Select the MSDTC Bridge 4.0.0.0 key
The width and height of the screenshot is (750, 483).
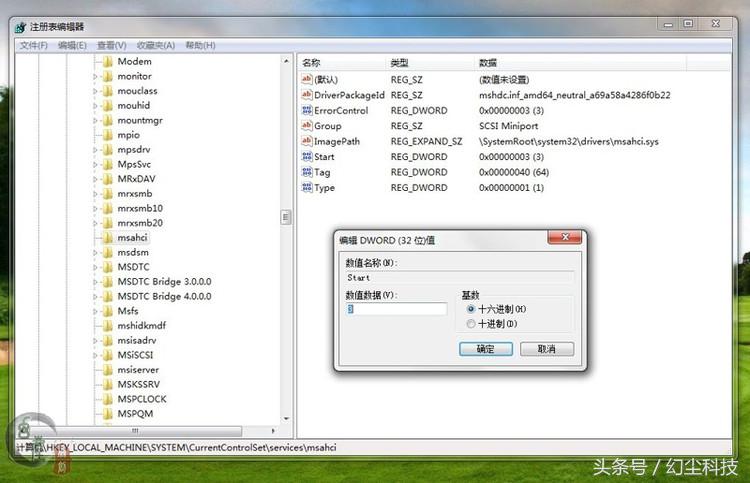click(165, 296)
